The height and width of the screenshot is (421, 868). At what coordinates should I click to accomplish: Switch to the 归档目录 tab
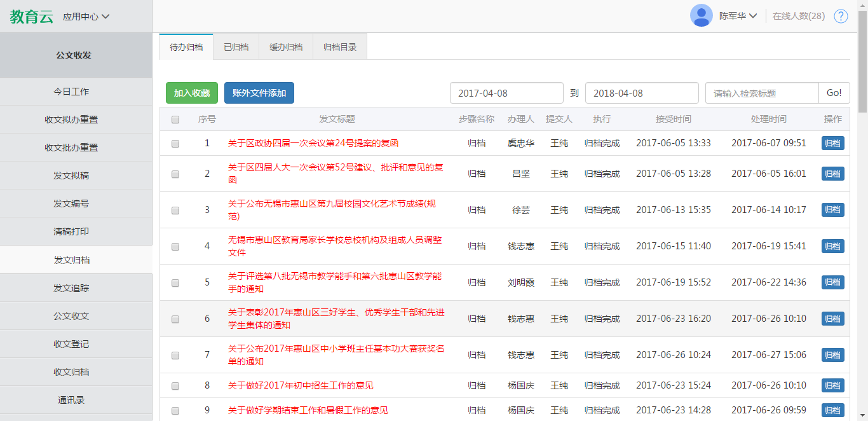(x=340, y=47)
